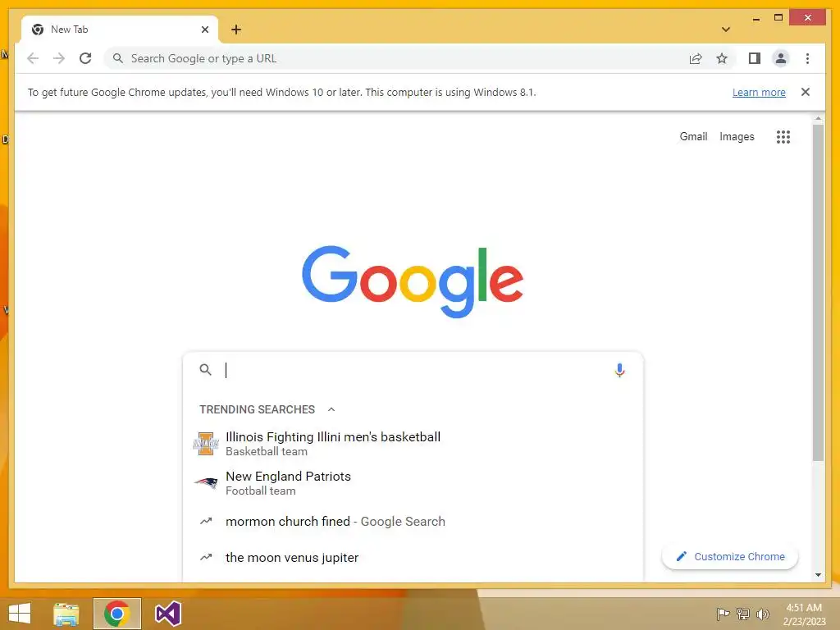This screenshot has width=840, height=630.
Task: Open Chrome's three-dot menu
Action: pos(807,58)
